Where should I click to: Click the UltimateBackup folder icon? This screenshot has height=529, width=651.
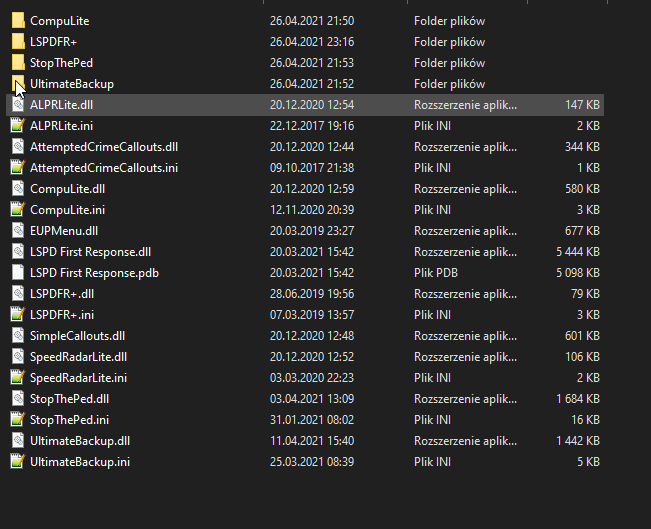pyautogui.click(x=17, y=83)
